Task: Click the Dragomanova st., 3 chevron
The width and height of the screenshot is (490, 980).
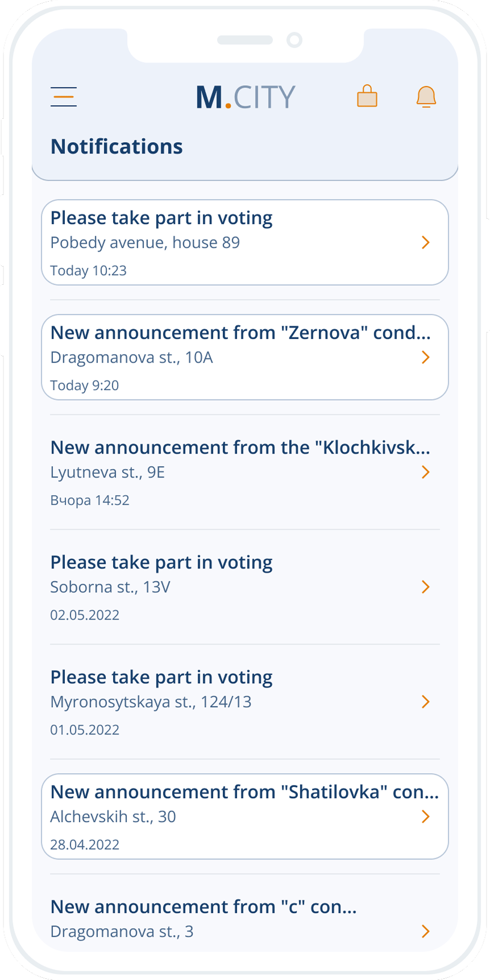Action: (x=425, y=931)
